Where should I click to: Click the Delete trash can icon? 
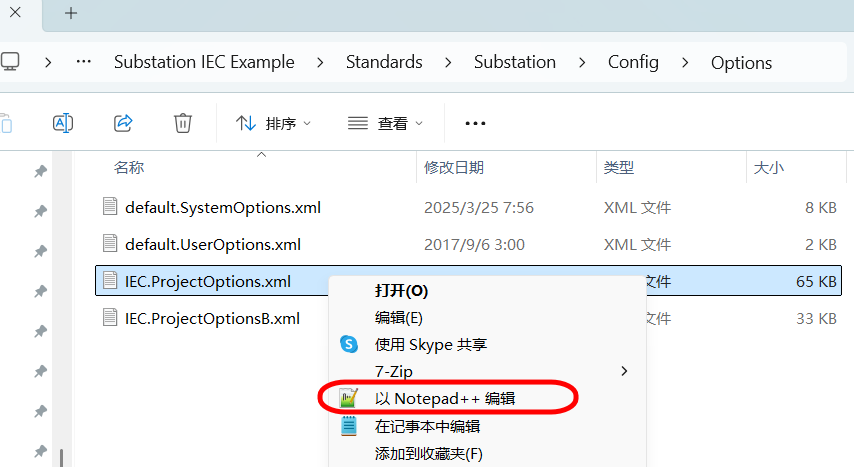click(x=183, y=123)
